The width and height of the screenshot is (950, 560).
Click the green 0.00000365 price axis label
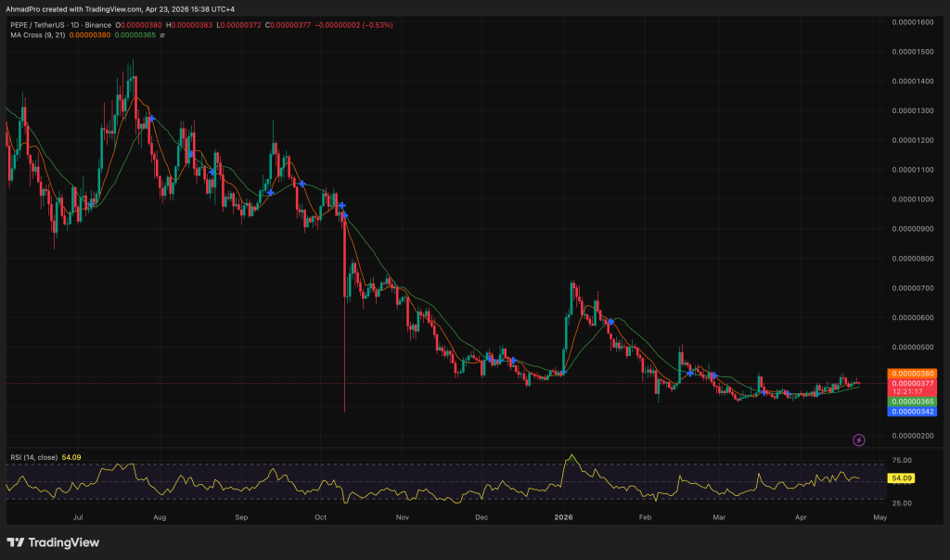[910, 401]
